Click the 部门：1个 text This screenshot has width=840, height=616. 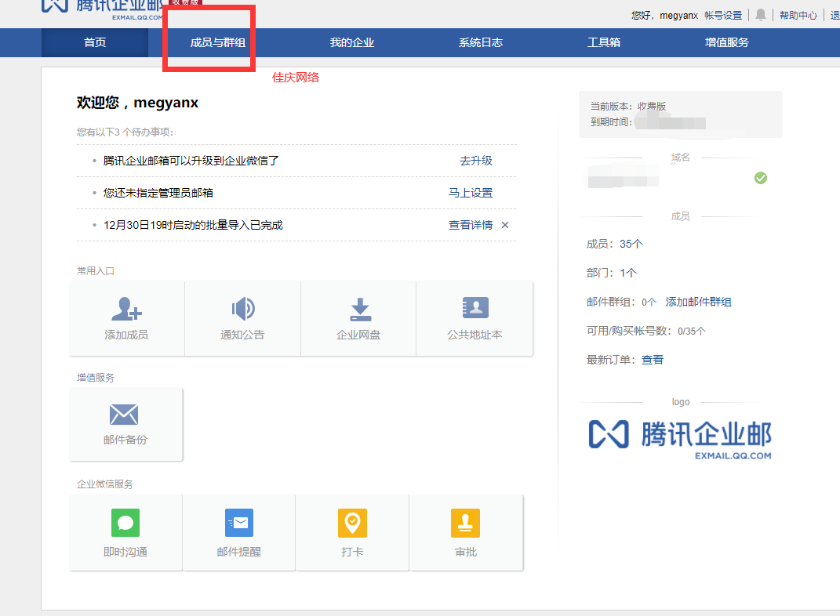click(612, 273)
